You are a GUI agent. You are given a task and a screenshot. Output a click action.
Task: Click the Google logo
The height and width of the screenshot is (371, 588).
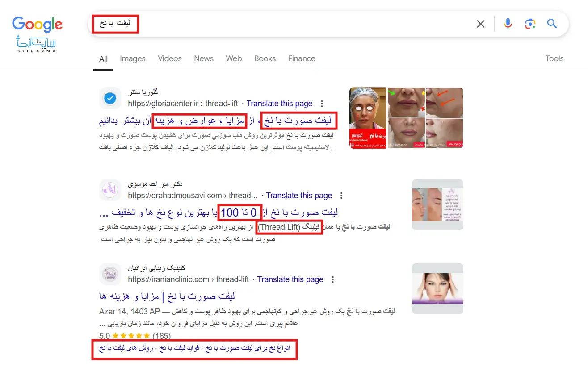[38, 25]
